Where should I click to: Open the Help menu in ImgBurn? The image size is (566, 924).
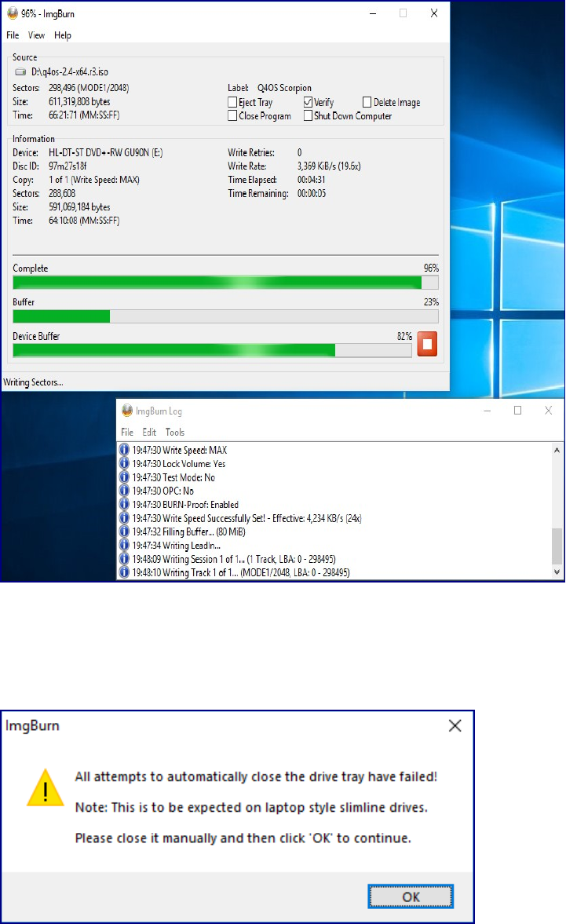pos(63,35)
